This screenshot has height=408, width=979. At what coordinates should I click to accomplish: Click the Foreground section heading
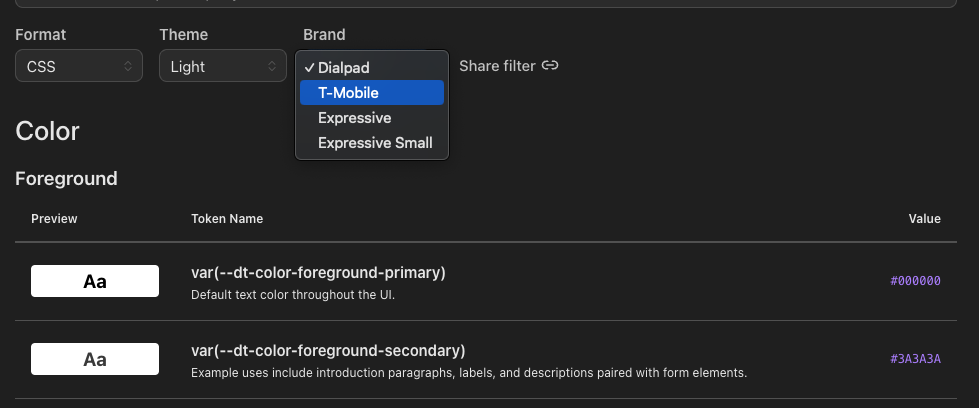pos(66,179)
